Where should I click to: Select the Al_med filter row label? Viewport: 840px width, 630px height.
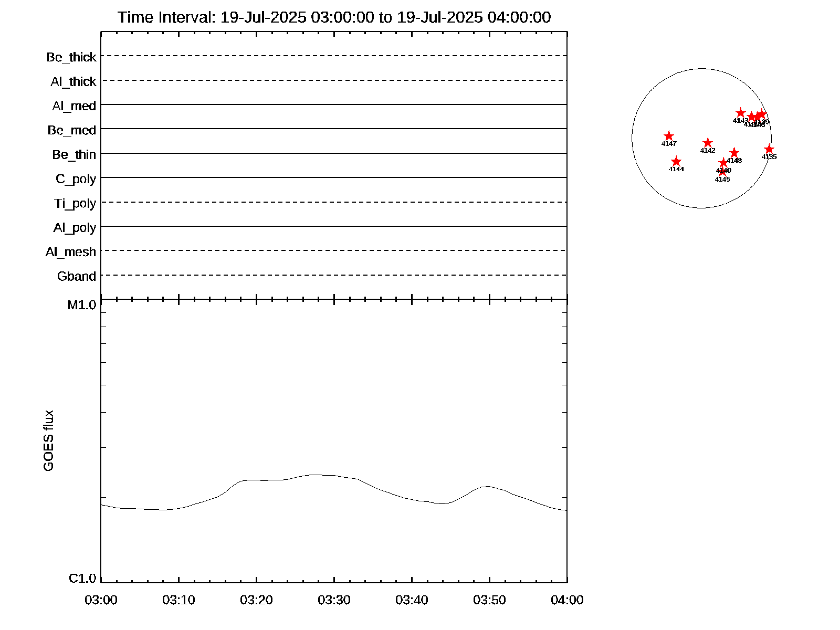(74, 106)
